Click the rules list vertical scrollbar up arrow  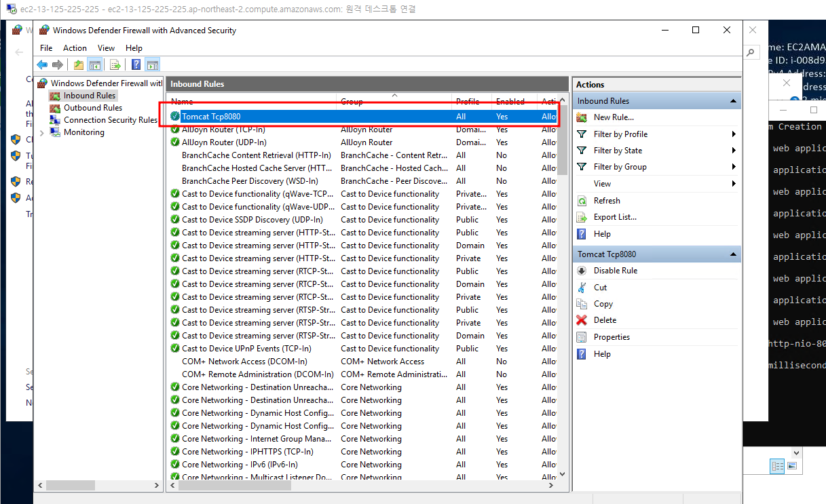coord(563,101)
